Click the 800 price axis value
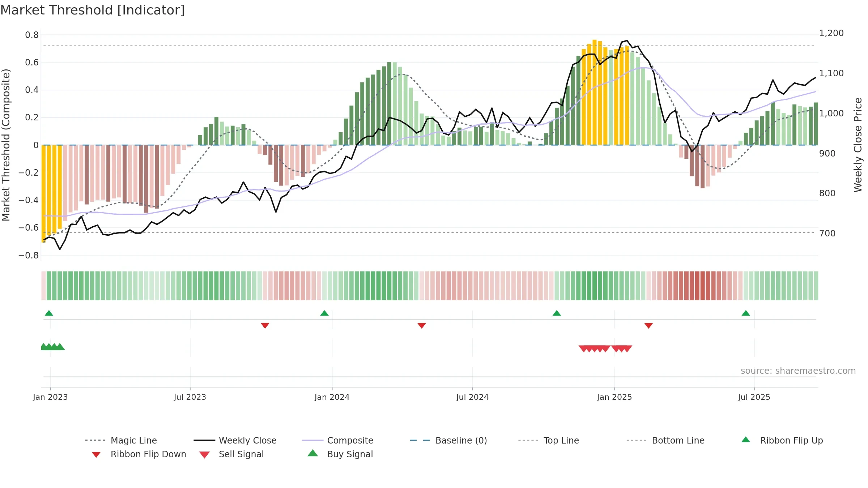Image resolution: width=868 pixels, height=488 pixels. pyautogui.click(x=827, y=193)
